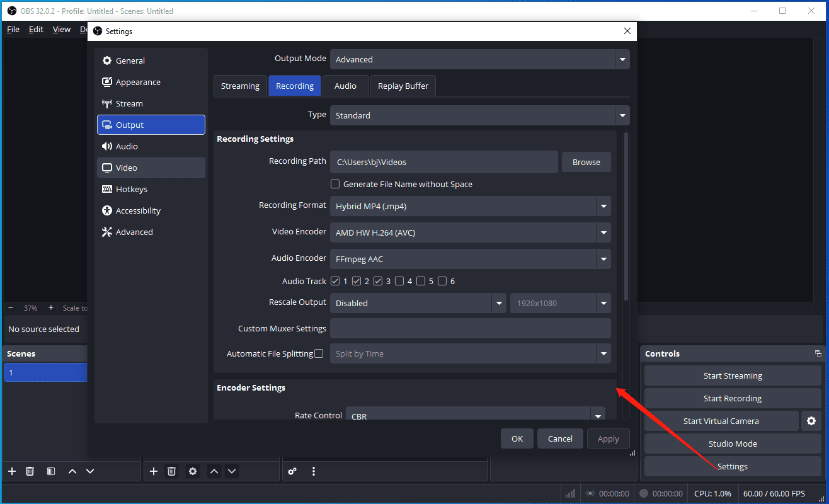Delete the selected scene using trash icon
This screenshot has width=829, height=504.
click(x=30, y=471)
